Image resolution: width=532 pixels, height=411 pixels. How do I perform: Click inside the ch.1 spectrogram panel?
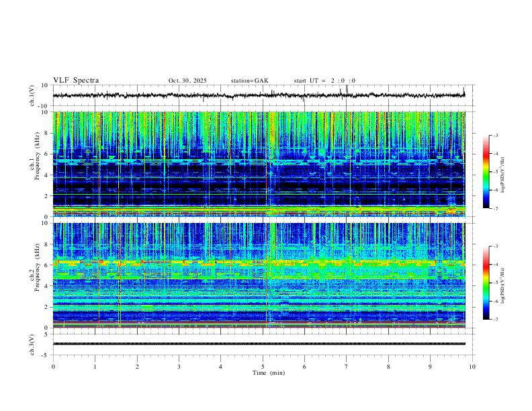pyautogui.click(x=259, y=164)
